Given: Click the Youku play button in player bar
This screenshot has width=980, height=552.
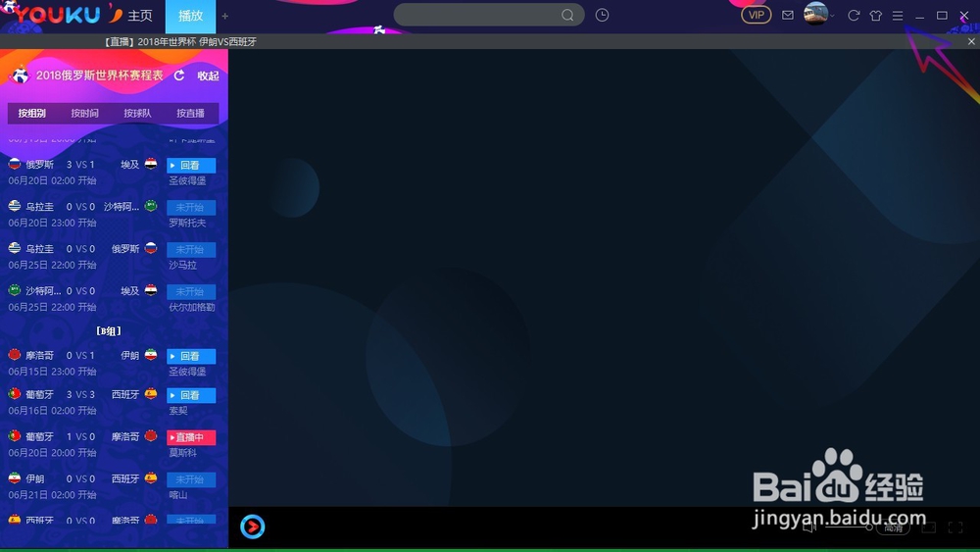Looking at the screenshot, I should pyautogui.click(x=253, y=527).
